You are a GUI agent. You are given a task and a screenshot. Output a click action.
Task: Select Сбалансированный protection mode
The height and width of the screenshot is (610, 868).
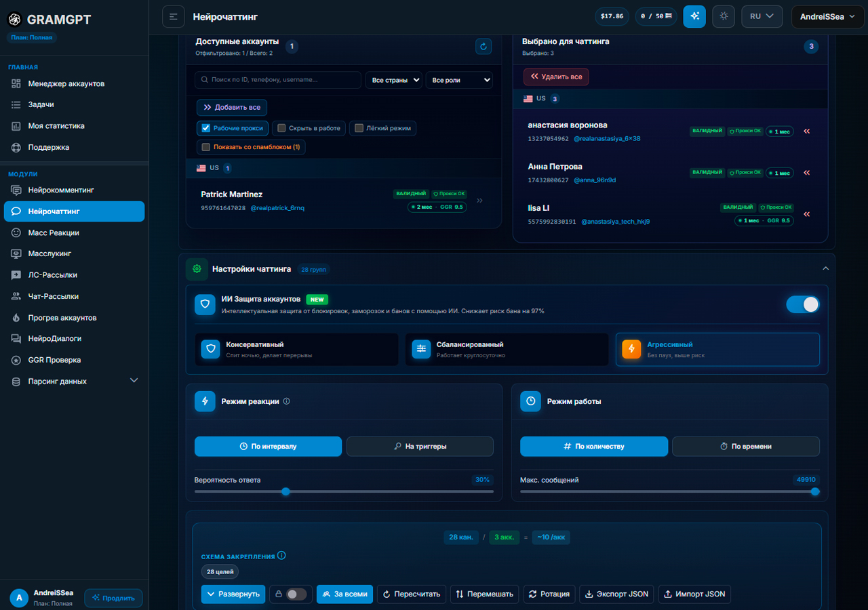(507, 349)
